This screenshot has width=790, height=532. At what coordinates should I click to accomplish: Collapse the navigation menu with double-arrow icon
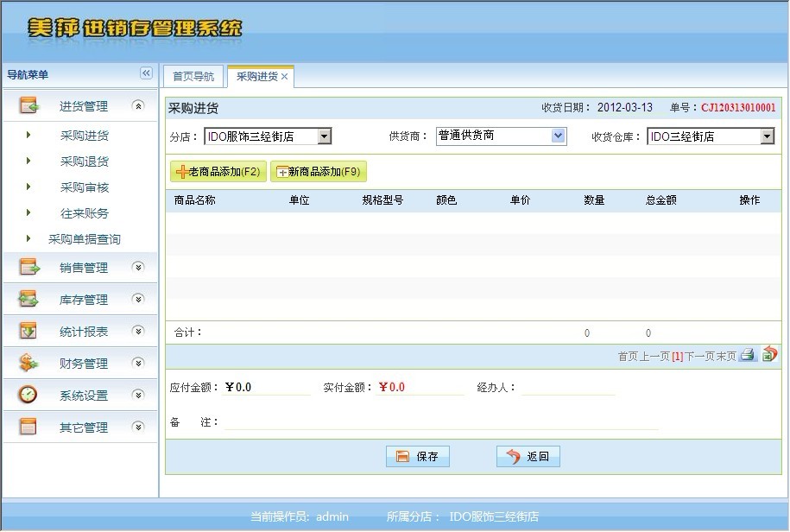tap(146, 73)
